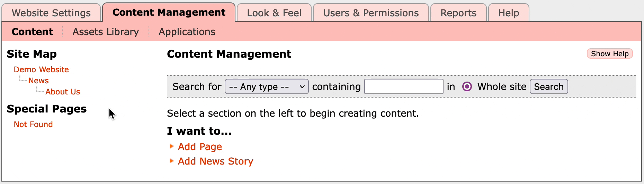Switch to the Look & Feel tab
The width and height of the screenshot is (644, 184).
274,13
